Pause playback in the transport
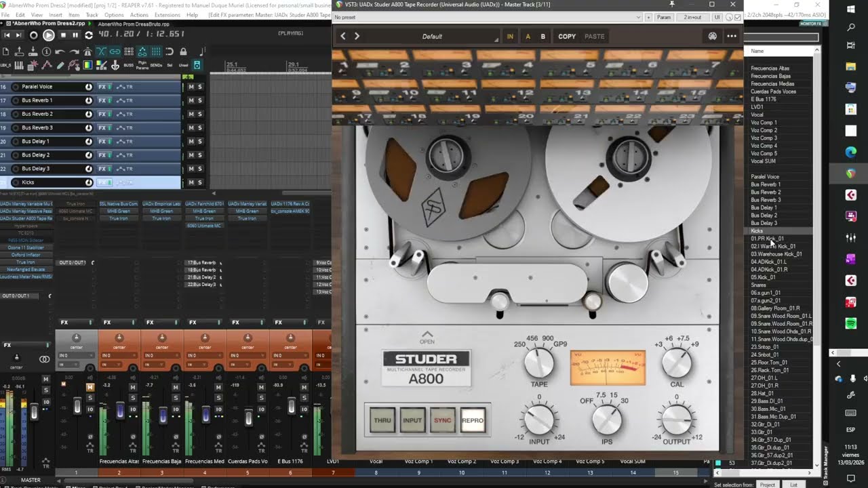 [75, 35]
